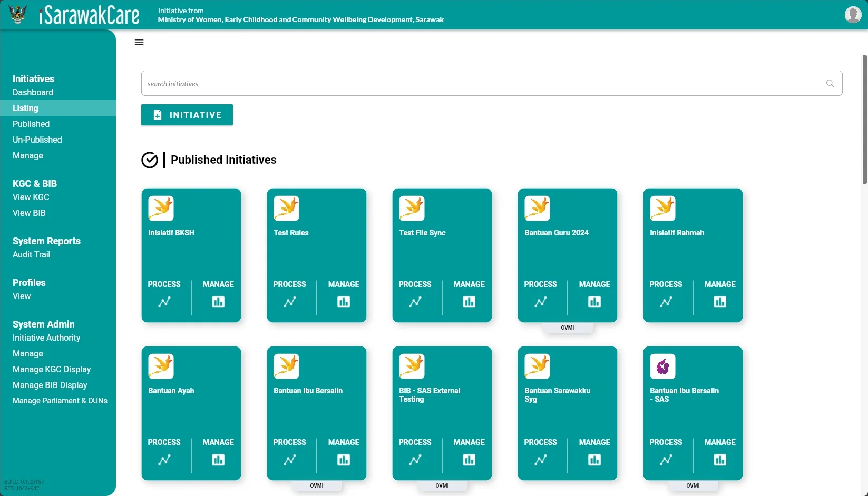Open Published initiatives sidebar item
This screenshot has width=868, height=496.
point(31,124)
